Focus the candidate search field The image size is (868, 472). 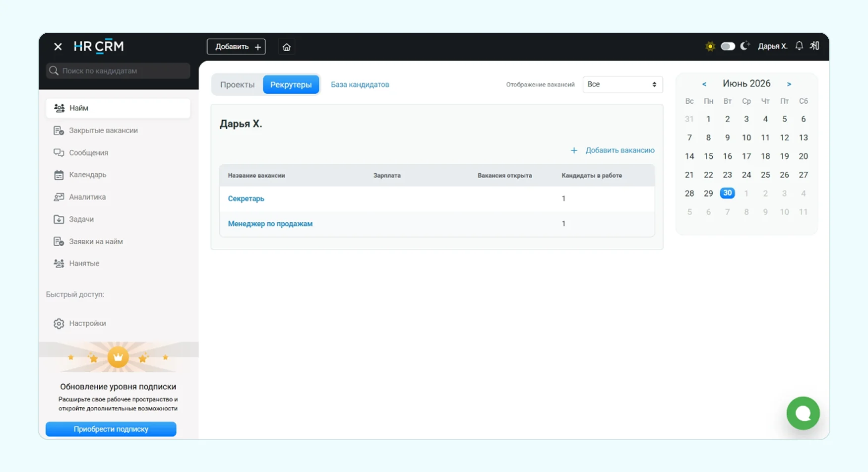[118, 71]
